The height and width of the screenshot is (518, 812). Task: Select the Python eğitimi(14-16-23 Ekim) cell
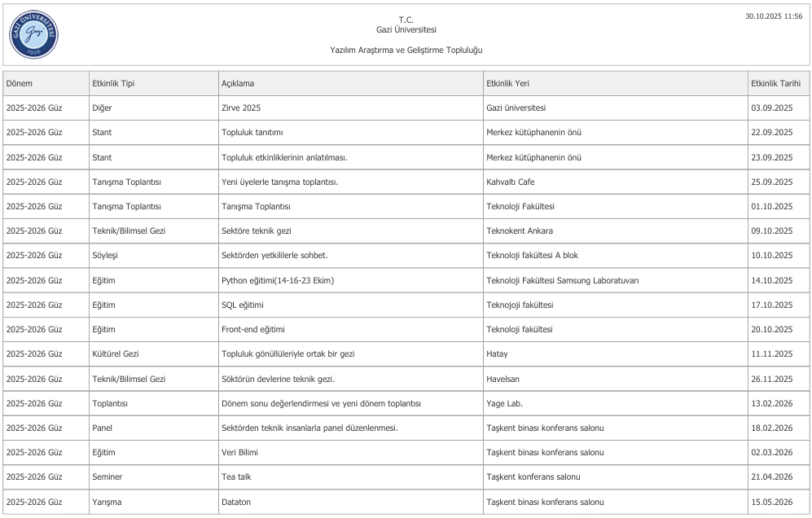278,280
